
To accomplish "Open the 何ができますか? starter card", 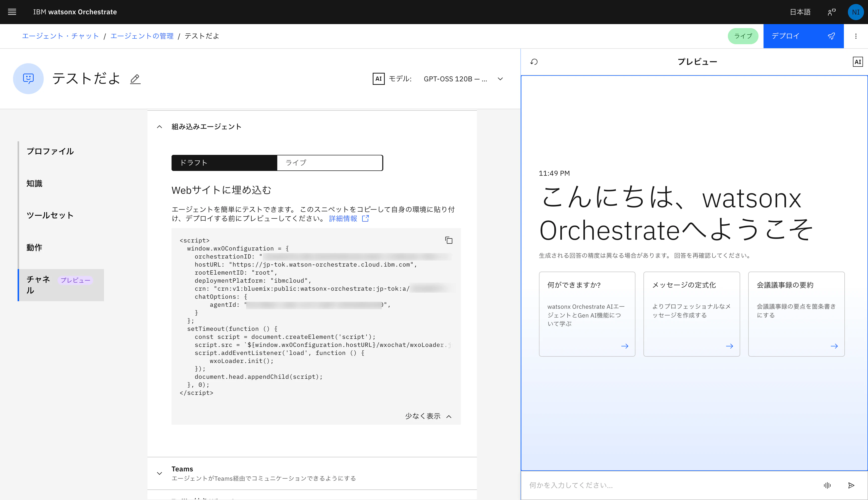I will click(587, 314).
